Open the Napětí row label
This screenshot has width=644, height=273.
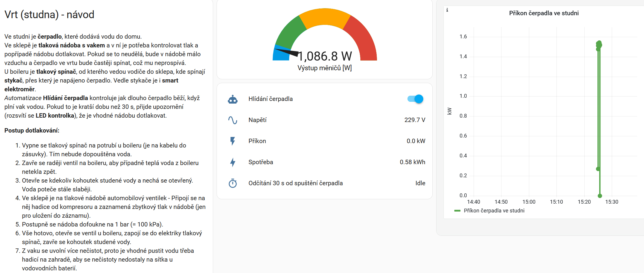coord(257,120)
